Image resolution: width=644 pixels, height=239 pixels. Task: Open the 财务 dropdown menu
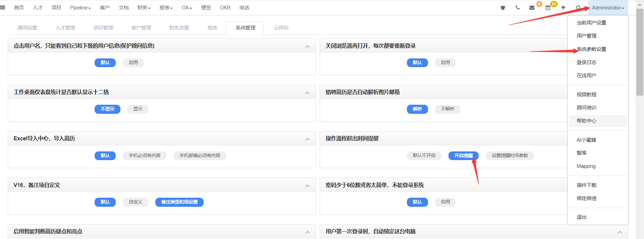[x=144, y=8]
